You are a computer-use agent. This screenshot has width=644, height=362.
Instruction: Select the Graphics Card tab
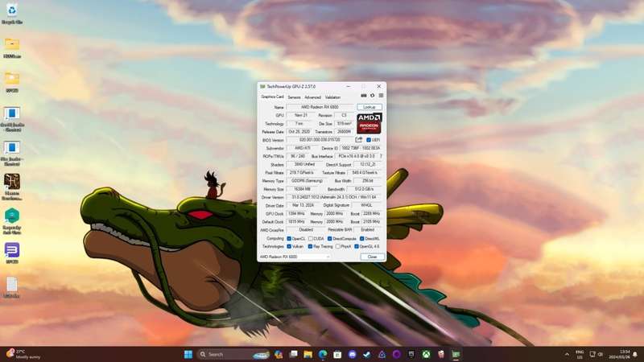(x=272, y=97)
